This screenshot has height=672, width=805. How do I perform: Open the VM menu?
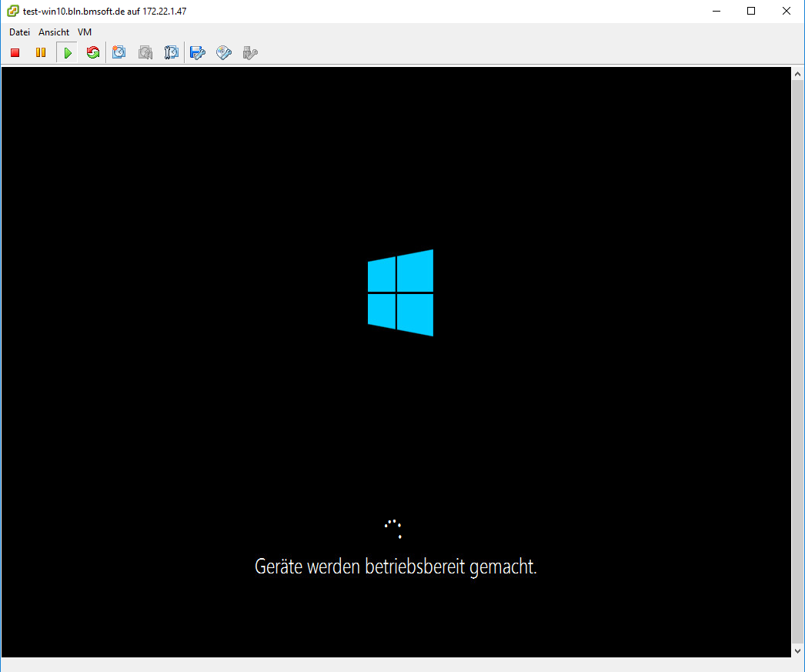point(85,32)
